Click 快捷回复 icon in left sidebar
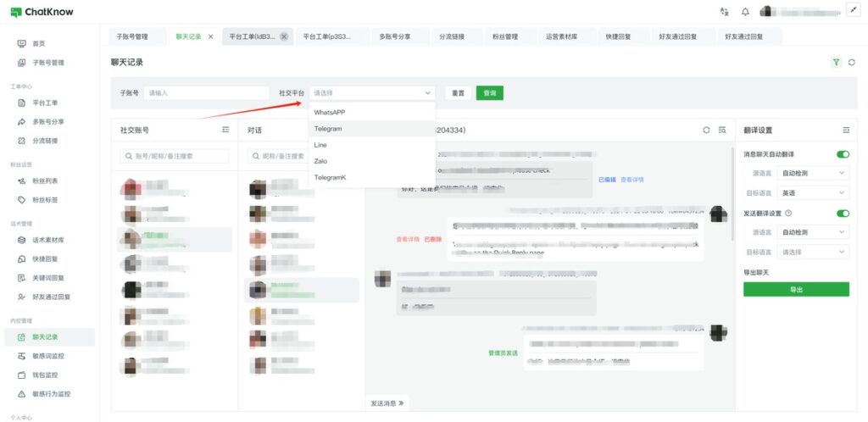Viewport: 868px width, 422px height. coord(21,258)
